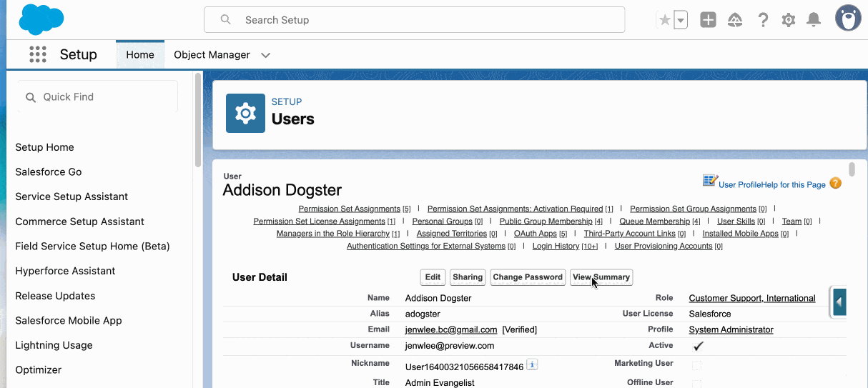Open the Personal Groups link
Screen dimensions: 868x388
tap(443, 222)
